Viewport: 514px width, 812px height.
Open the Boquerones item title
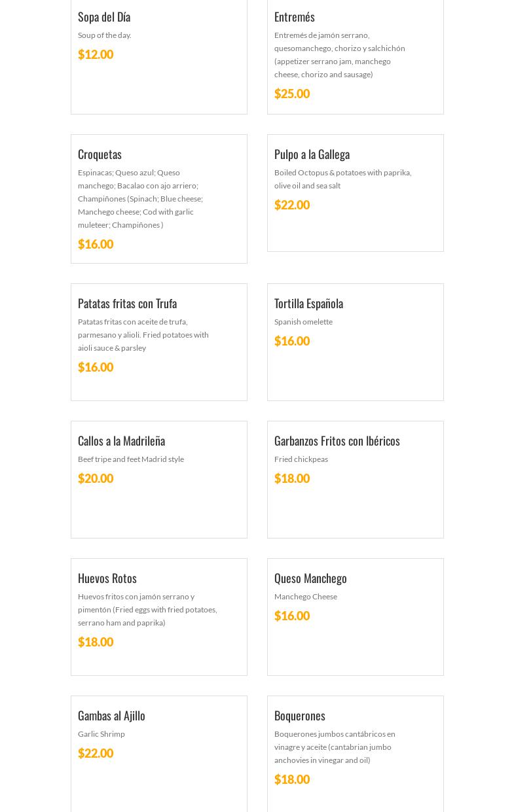[299, 716]
